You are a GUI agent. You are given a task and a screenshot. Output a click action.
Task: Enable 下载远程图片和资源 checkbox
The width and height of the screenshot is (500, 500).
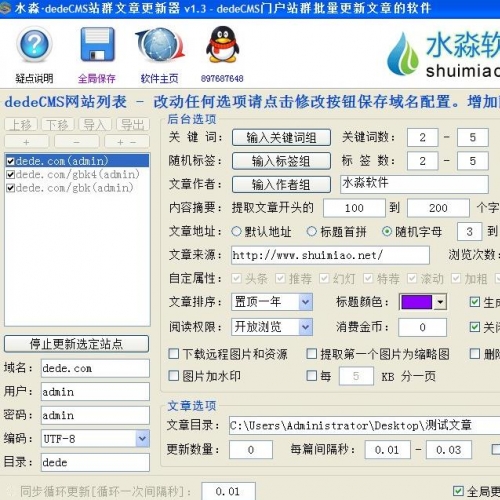point(174,353)
